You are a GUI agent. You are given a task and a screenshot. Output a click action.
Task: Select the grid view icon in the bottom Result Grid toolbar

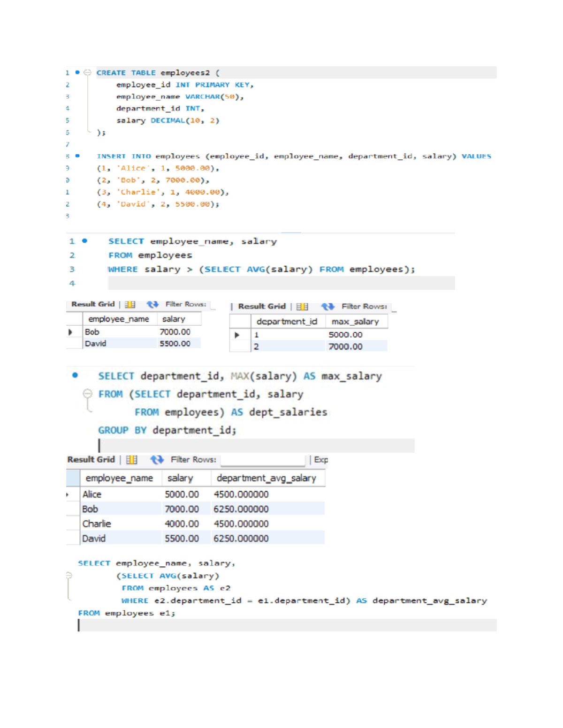(x=131, y=460)
